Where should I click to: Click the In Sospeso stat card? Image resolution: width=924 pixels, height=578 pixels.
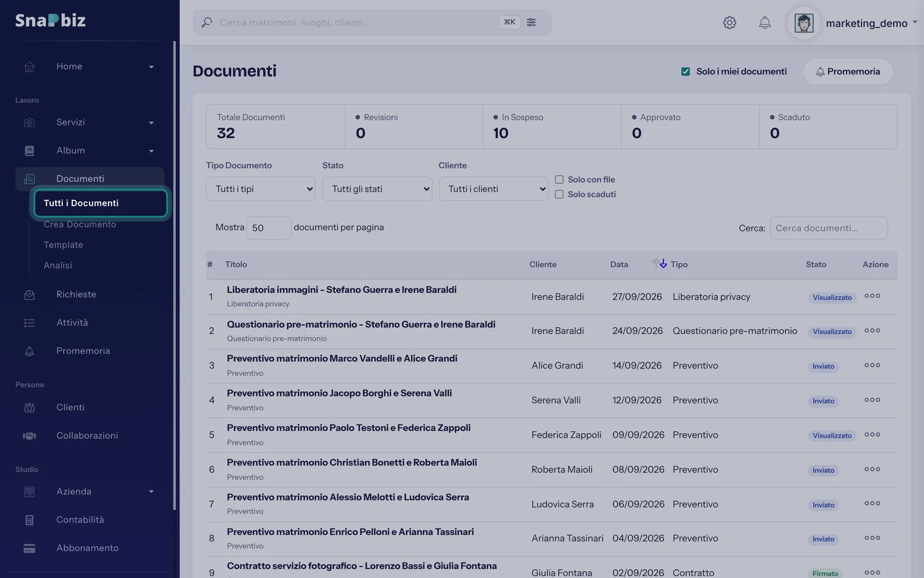coord(552,127)
